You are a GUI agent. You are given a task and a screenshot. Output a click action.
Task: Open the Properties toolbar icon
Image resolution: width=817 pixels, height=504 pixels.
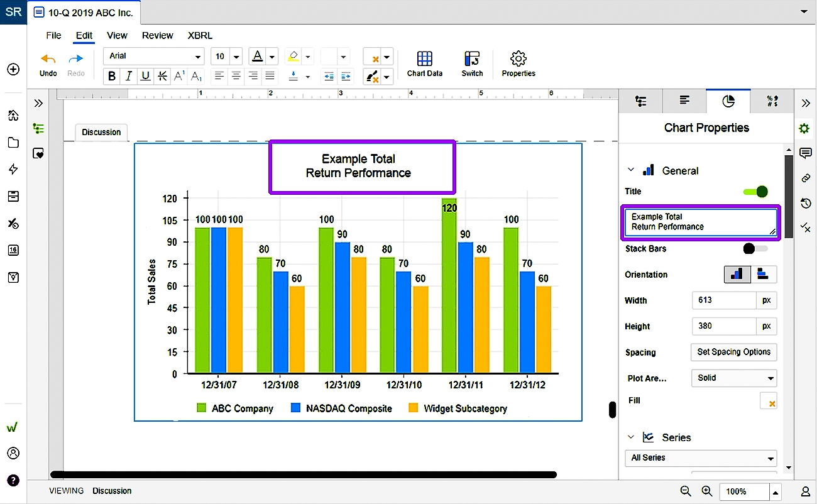(x=518, y=63)
